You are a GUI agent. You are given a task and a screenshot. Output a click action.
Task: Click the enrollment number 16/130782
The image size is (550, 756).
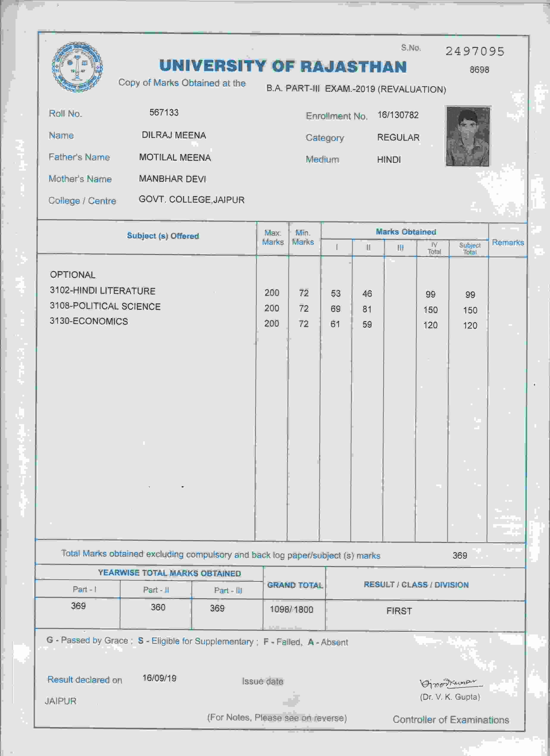[x=398, y=115]
